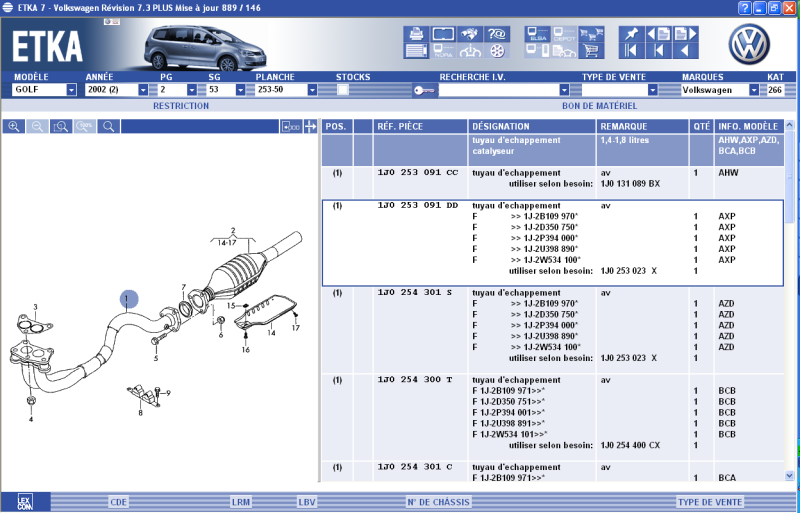Open the ?@ help icon

click(496, 34)
